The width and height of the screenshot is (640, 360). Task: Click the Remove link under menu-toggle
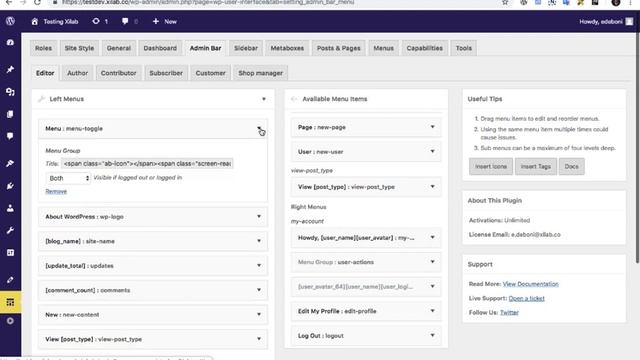[56, 191]
